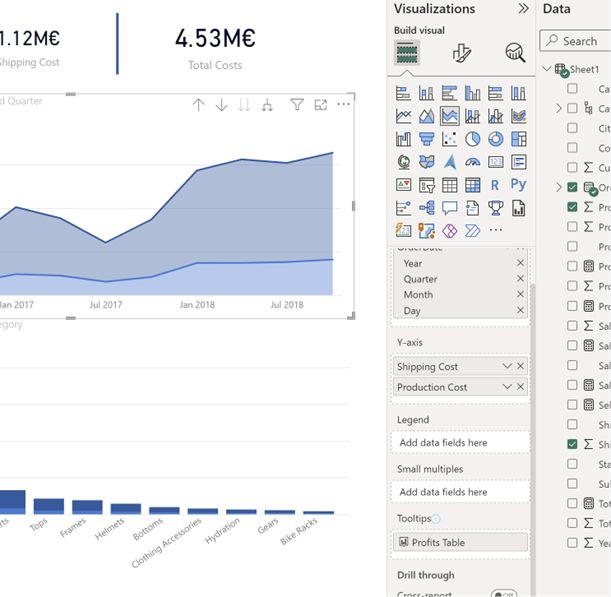Switch to the Analytics tab
Screen dimensions: 611x597
[x=515, y=53]
